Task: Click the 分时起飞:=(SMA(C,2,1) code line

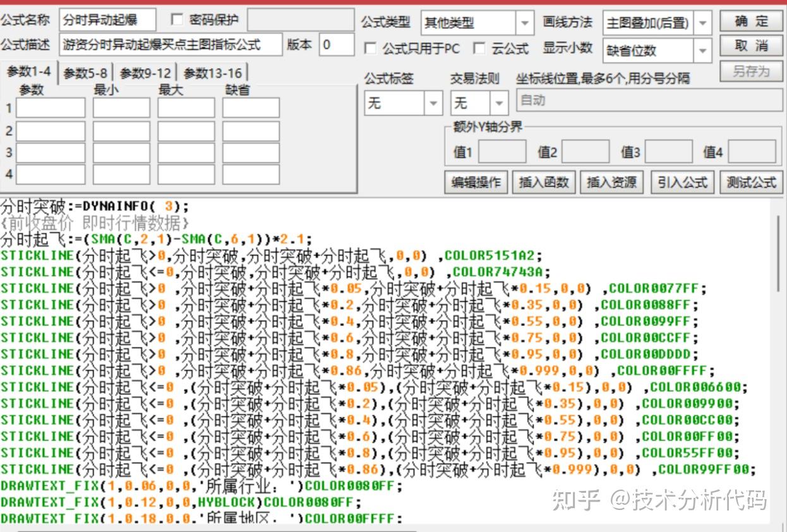Action: [157, 239]
